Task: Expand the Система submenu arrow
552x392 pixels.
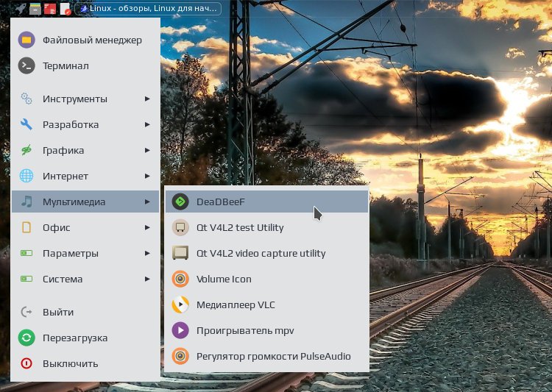Action: tap(147, 279)
